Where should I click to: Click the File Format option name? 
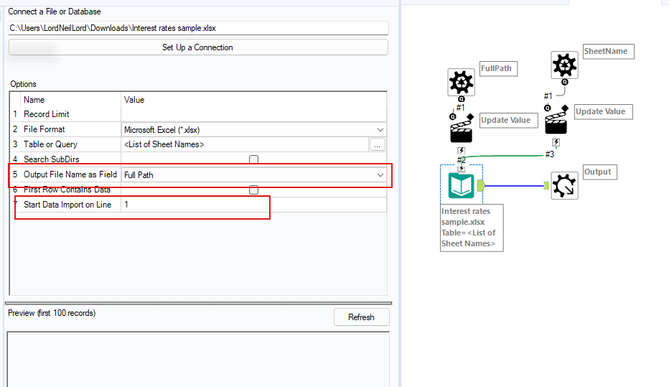pyautogui.click(x=44, y=129)
